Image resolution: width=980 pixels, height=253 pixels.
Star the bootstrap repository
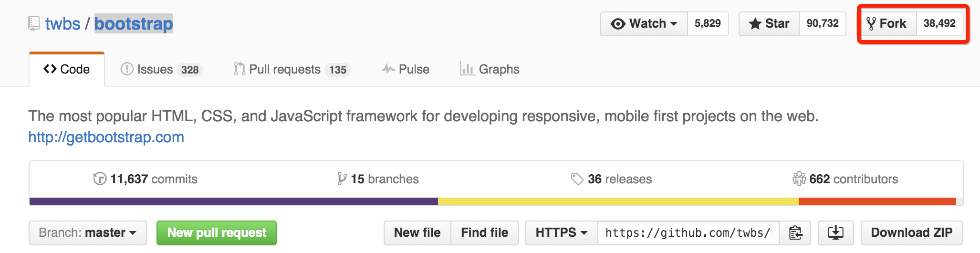(769, 24)
